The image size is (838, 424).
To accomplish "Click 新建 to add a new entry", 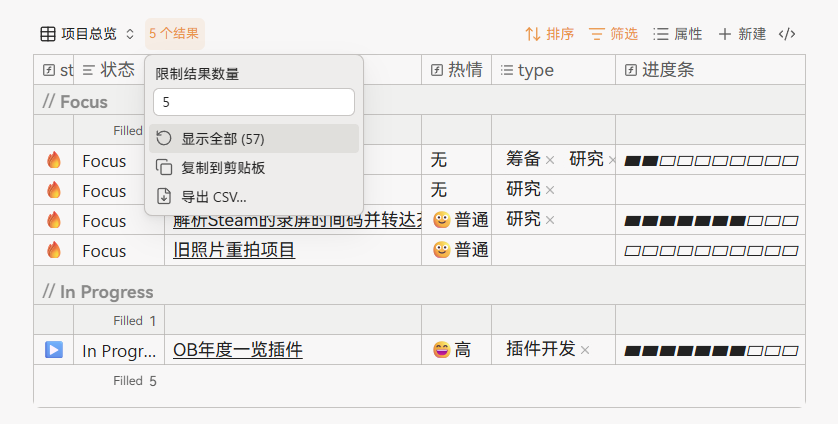I will pos(741,34).
